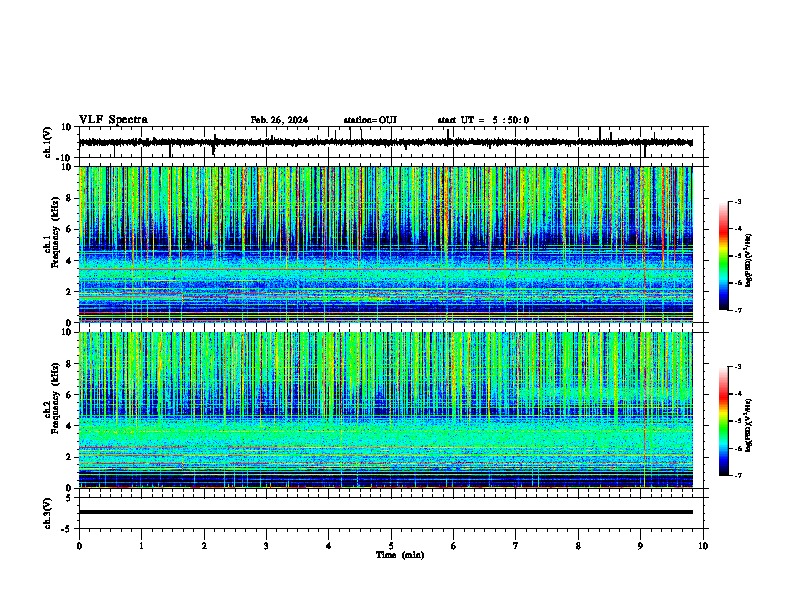Click the ch.1 PSD color scale bar

pyautogui.click(x=723, y=256)
